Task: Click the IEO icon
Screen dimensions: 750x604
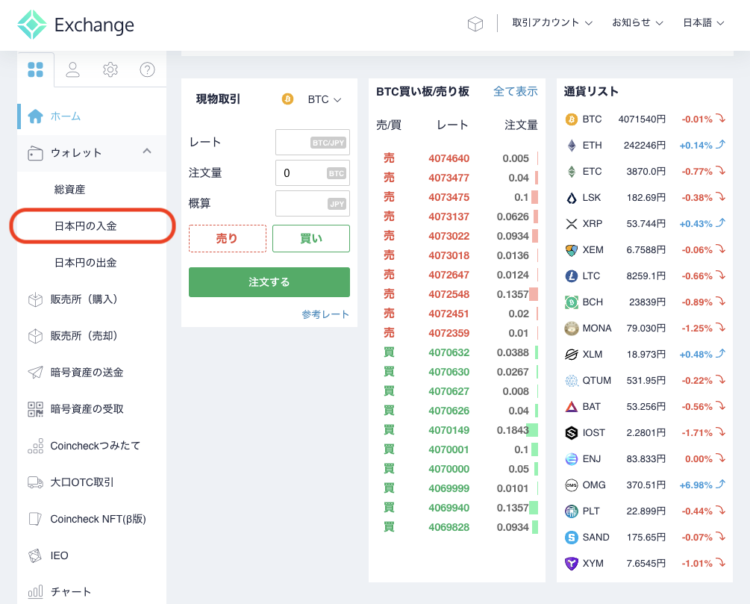Action: [35, 556]
